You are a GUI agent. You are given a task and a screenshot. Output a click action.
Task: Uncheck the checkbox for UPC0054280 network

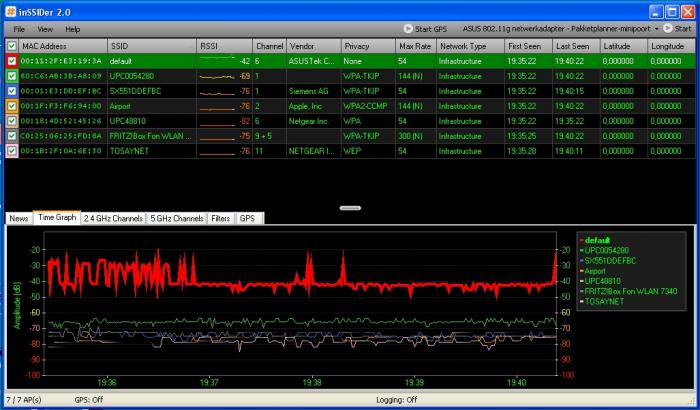tap(12, 76)
